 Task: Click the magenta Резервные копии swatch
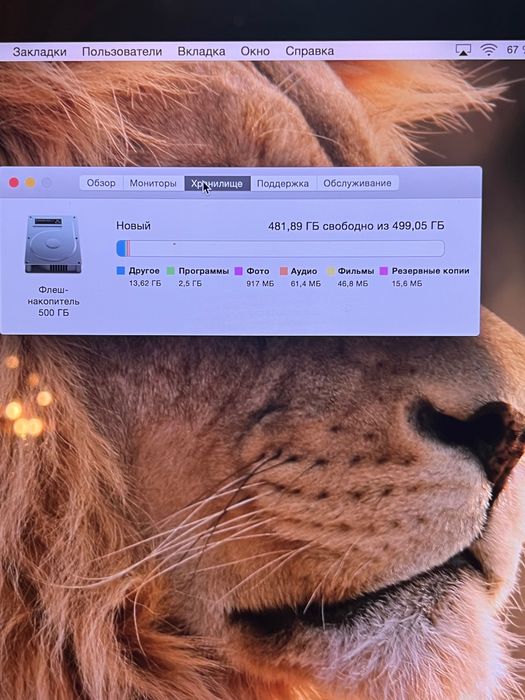pos(383,271)
